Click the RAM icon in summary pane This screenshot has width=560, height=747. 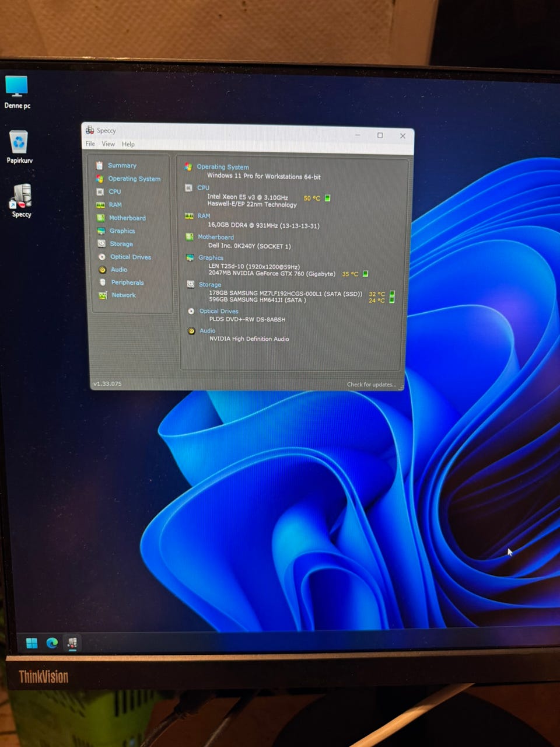(x=189, y=216)
